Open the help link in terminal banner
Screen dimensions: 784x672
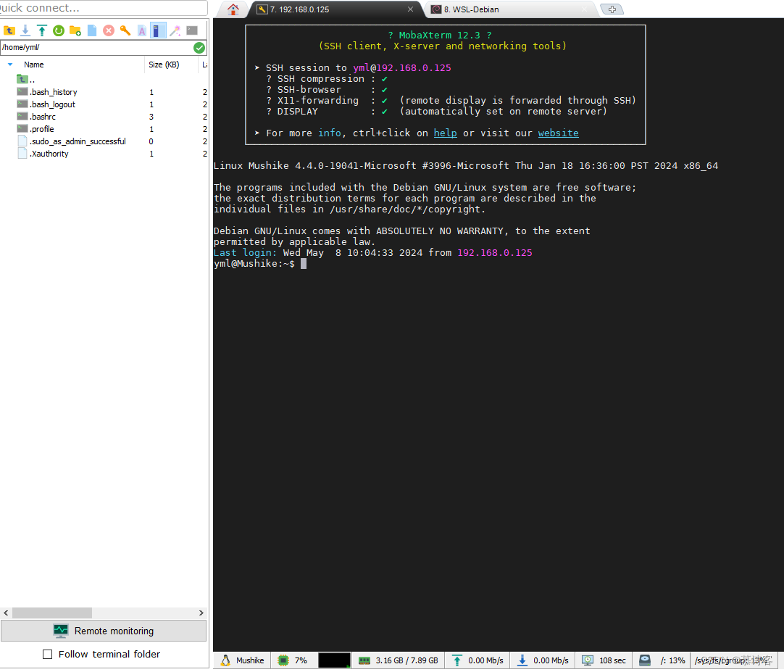coord(445,133)
